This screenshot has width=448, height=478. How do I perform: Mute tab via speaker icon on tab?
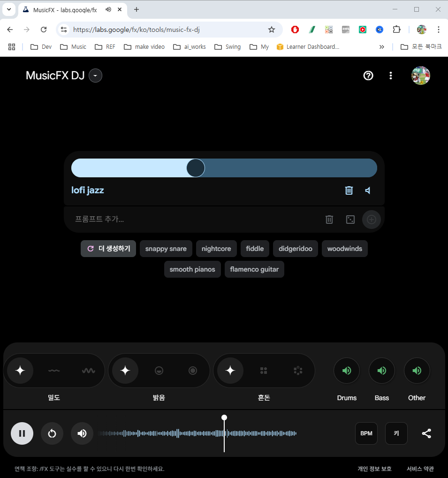tap(108, 10)
